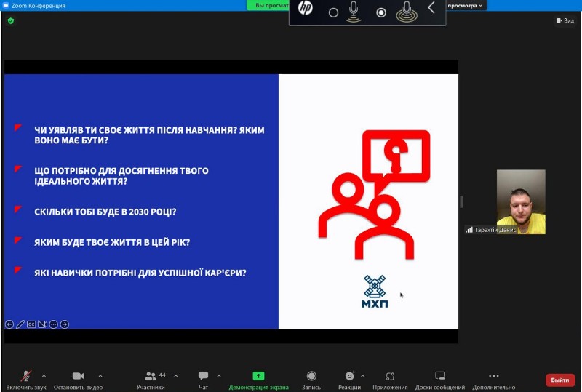582x392 pixels.
Task: Leave meeting with red Выйти button
Action: (559, 380)
